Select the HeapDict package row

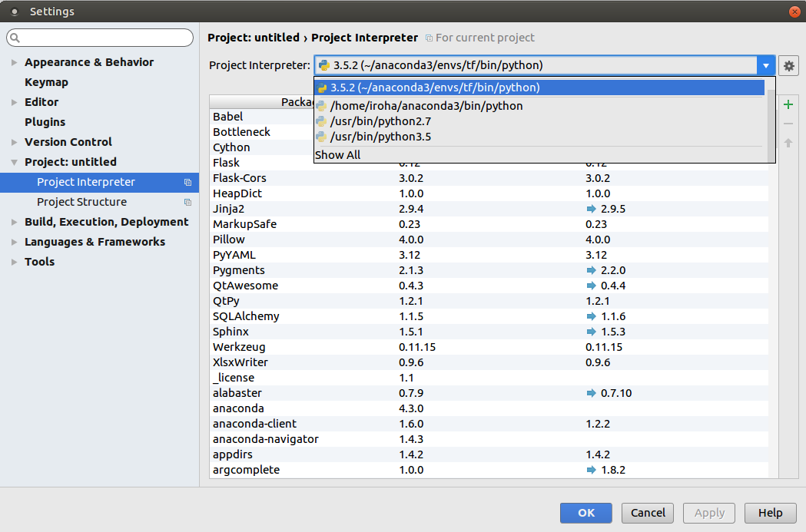coord(489,193)
